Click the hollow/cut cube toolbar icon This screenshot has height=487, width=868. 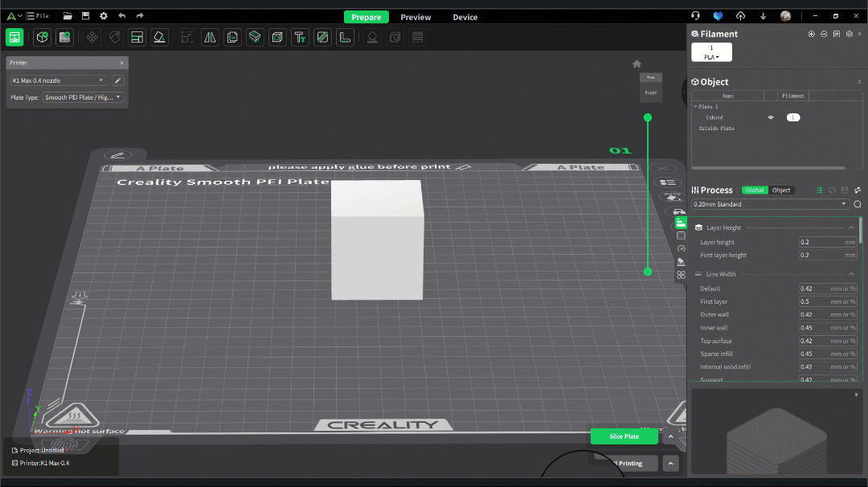click(277, 37)
